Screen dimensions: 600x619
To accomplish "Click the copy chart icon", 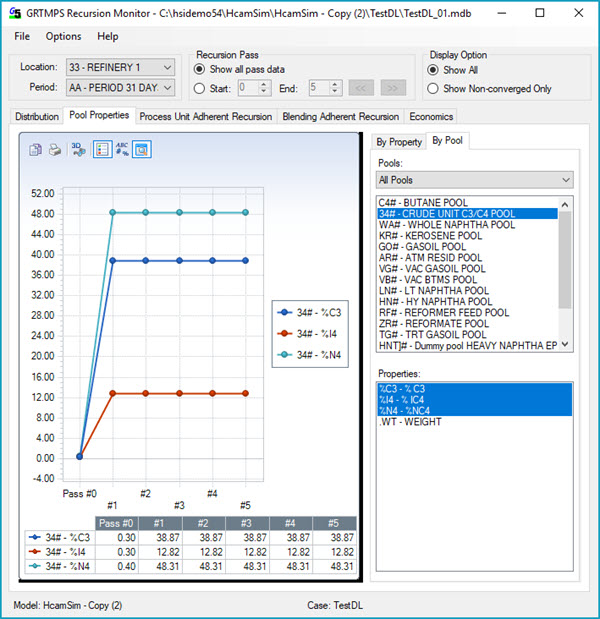I will pyautogui.click(x=36, y=150).
